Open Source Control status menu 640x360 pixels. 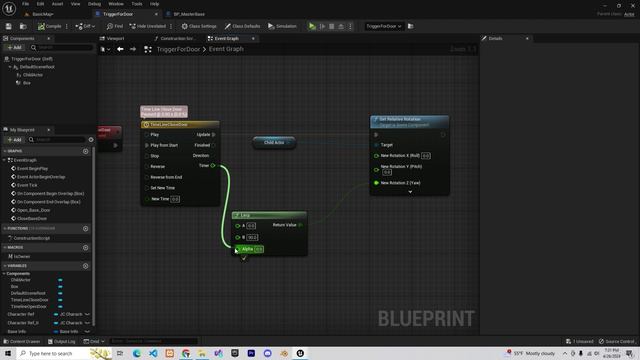click(x=617, y=341)
